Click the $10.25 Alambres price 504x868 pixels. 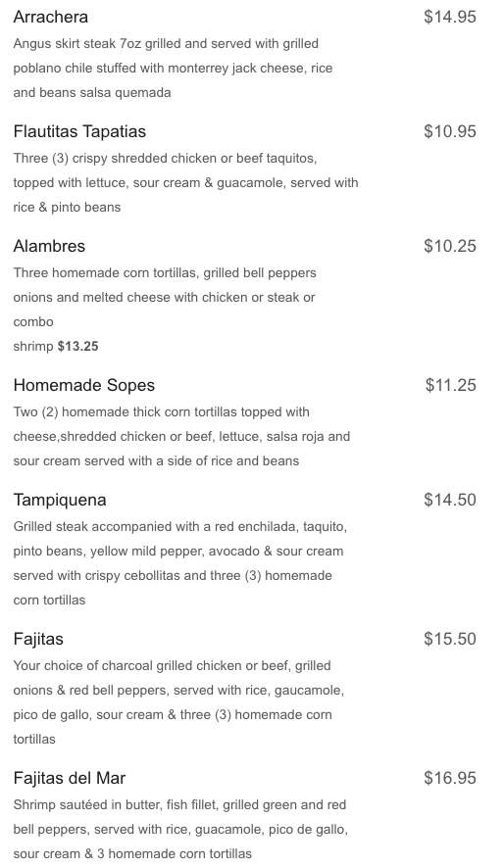click(x=450, y=246)
